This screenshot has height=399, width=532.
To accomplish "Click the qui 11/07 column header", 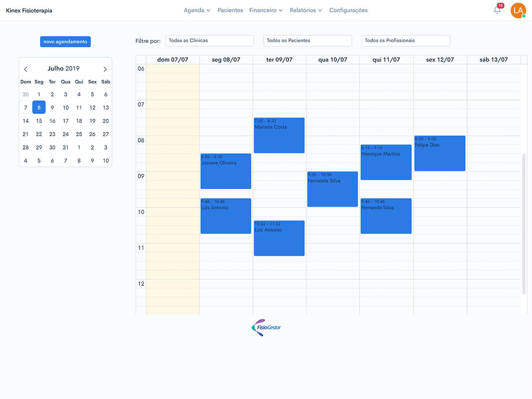I will coord(386,60).
